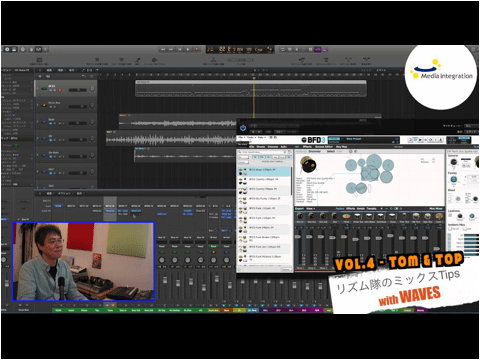
Task: Click the Export button in BFD3 mixer
Action: [x=299, y=209]
